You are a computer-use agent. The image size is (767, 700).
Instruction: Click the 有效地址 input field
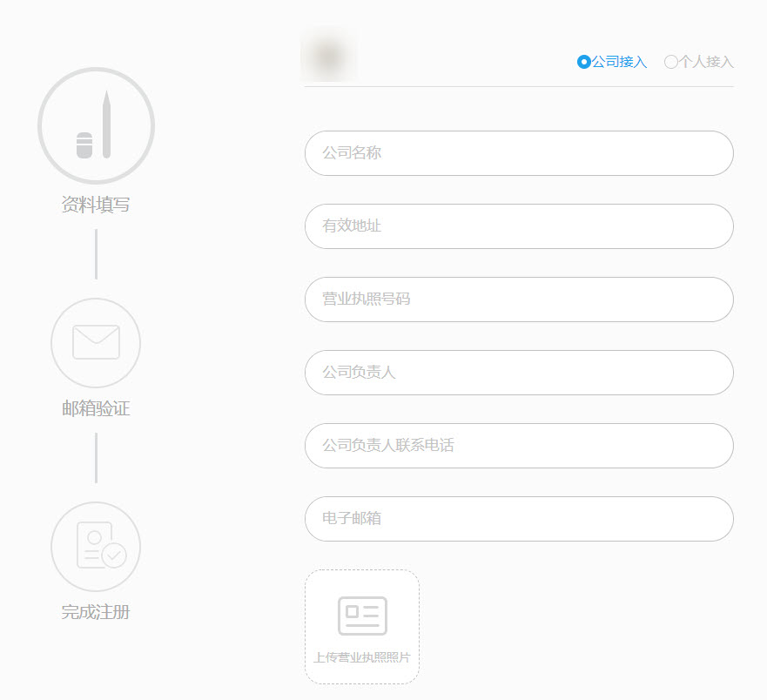[x=519, y=226]
